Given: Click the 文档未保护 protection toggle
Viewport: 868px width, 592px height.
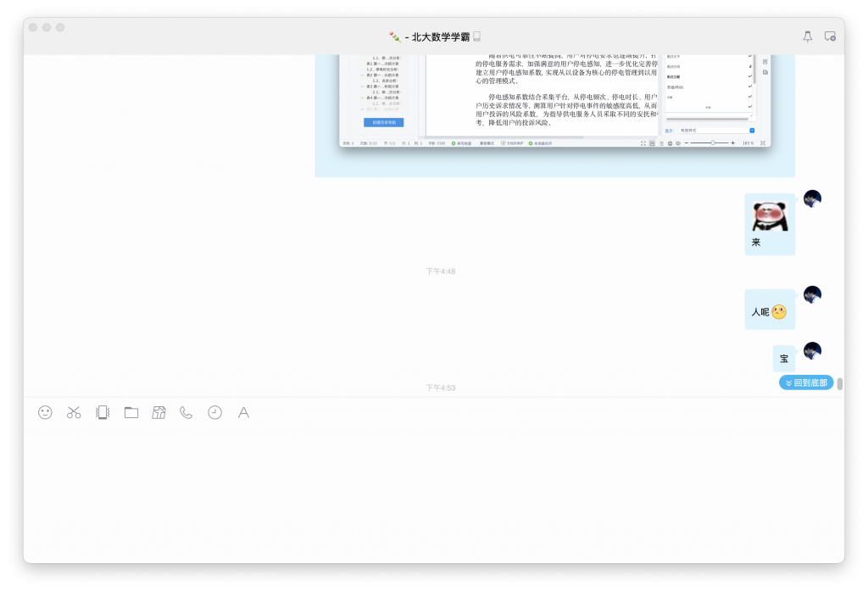Looking at the screenshot, I should [x=512, y=144].
